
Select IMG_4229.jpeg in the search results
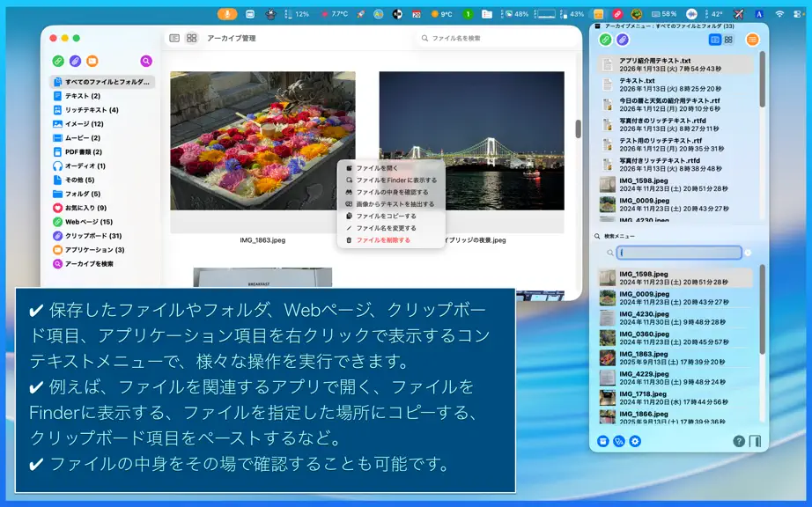(675, 378)
